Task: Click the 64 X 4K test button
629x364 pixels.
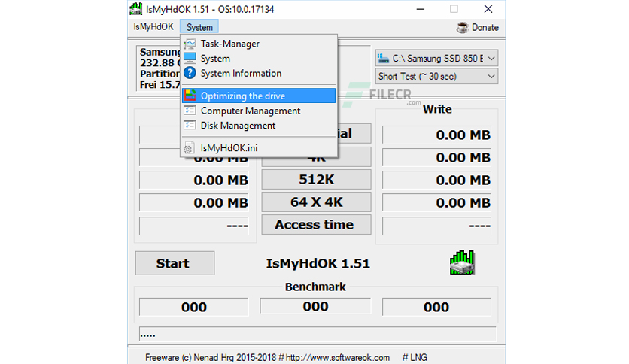Action: click(x=316, y=202)
